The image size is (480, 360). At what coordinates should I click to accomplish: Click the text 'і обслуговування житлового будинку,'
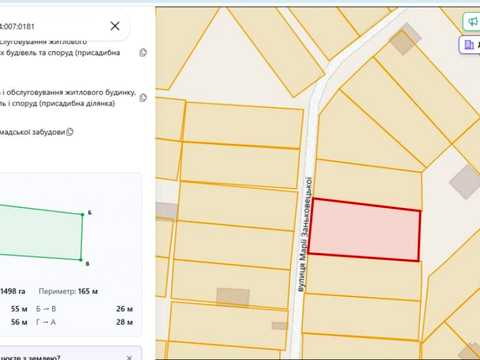point(68,92)
